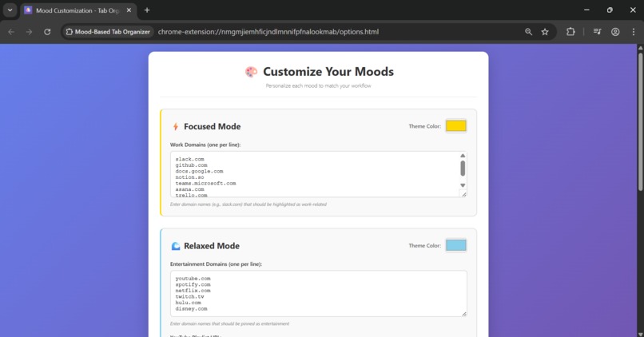Open the Chrome three-dot menu

tap(634, 32)
